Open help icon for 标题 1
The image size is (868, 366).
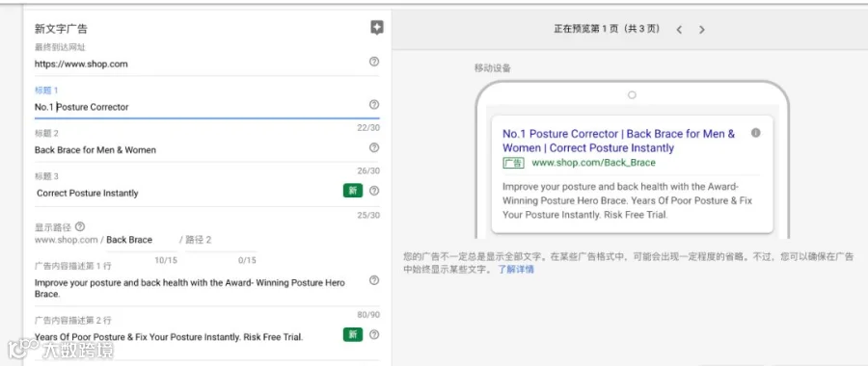[374, 104]
